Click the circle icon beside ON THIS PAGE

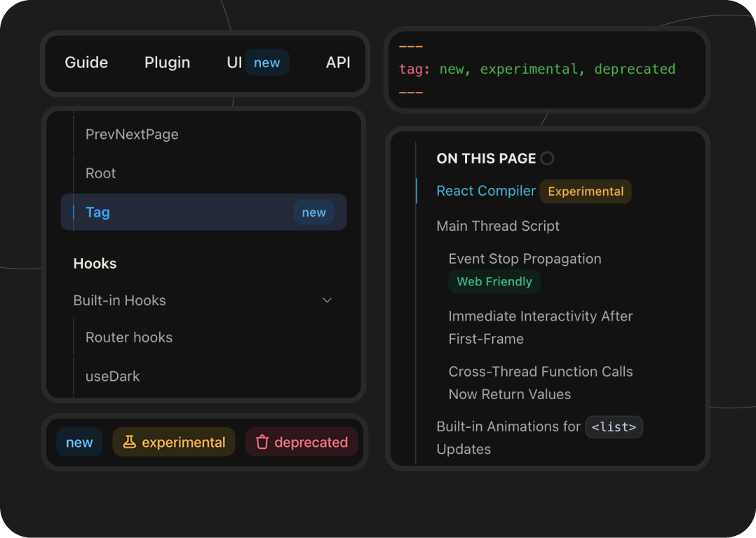(x=547, y=158)
